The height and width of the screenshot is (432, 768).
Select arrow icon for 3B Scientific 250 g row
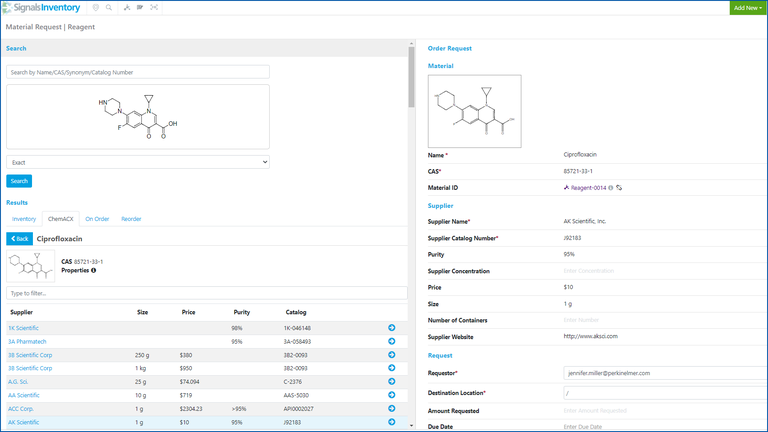coord(391,355)
